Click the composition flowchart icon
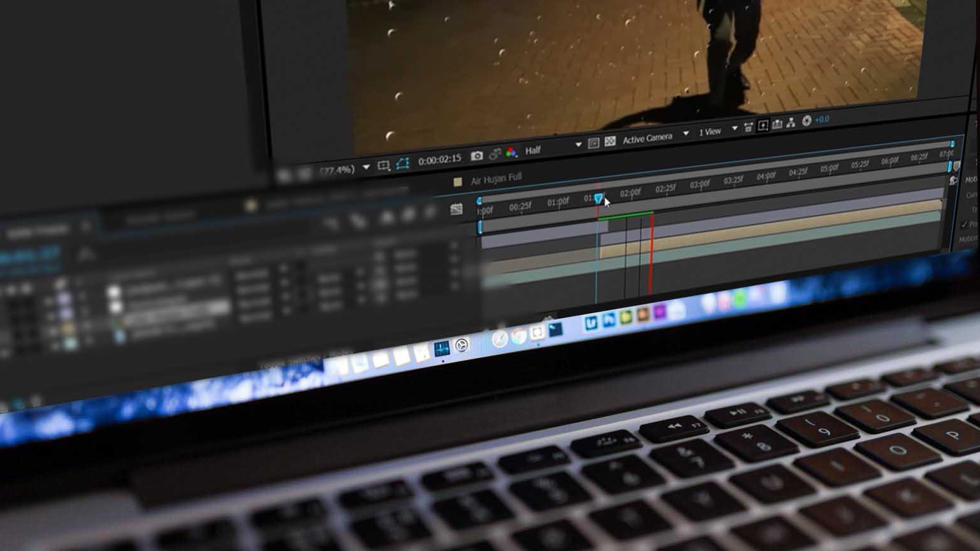Image resolution: width=980 pixels, height=551 pixels. click(x=791, y=122)
